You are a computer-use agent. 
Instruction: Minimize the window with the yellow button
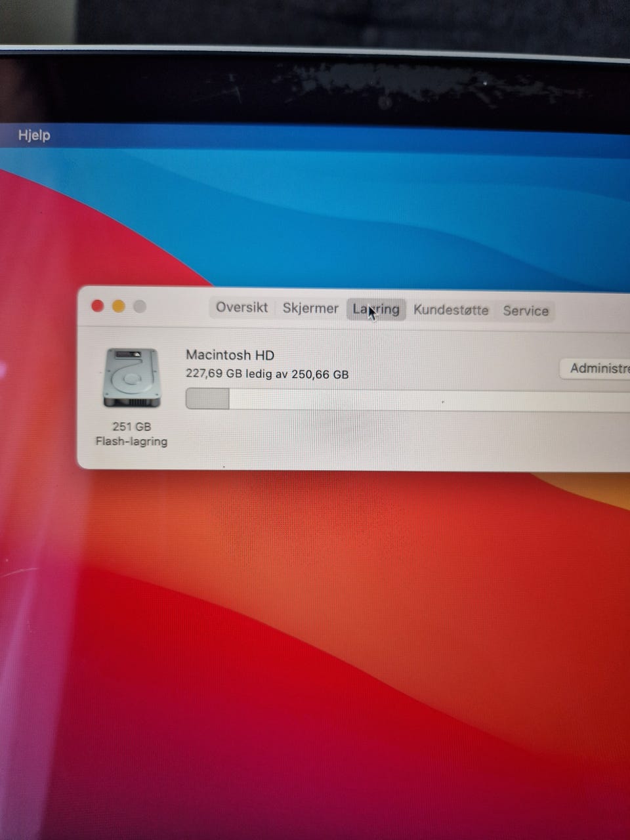(119, 306)
